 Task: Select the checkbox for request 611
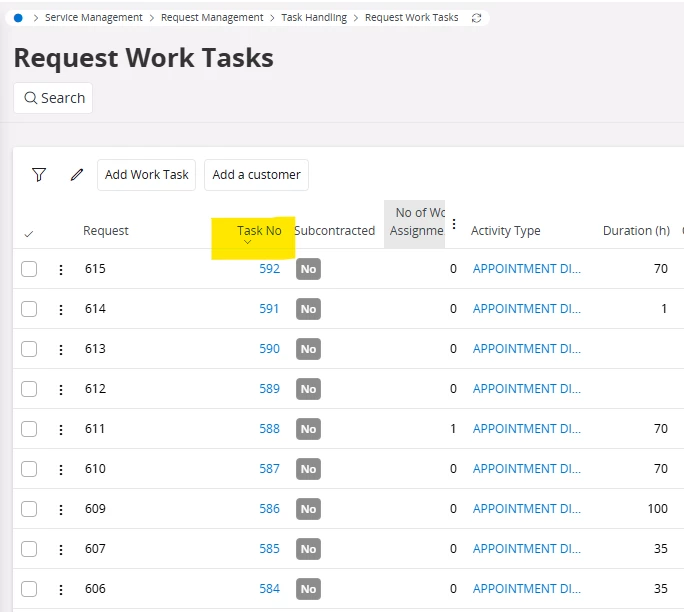pyautogui.click(x=29, y=429)
